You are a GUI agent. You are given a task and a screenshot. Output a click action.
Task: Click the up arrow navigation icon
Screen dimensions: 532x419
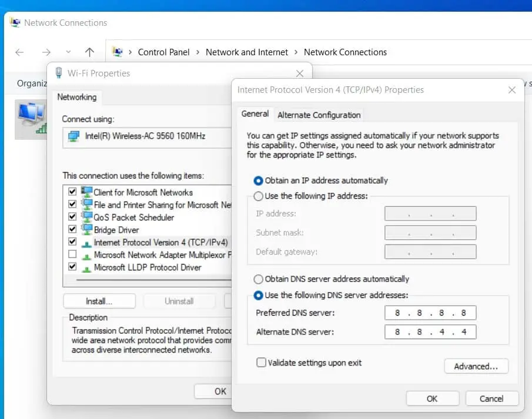point(89,52)
